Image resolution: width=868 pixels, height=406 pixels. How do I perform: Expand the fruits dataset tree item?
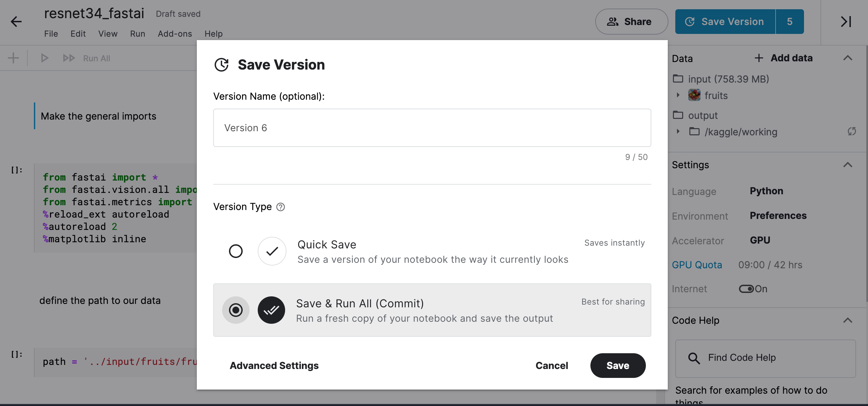click(678, 95)
